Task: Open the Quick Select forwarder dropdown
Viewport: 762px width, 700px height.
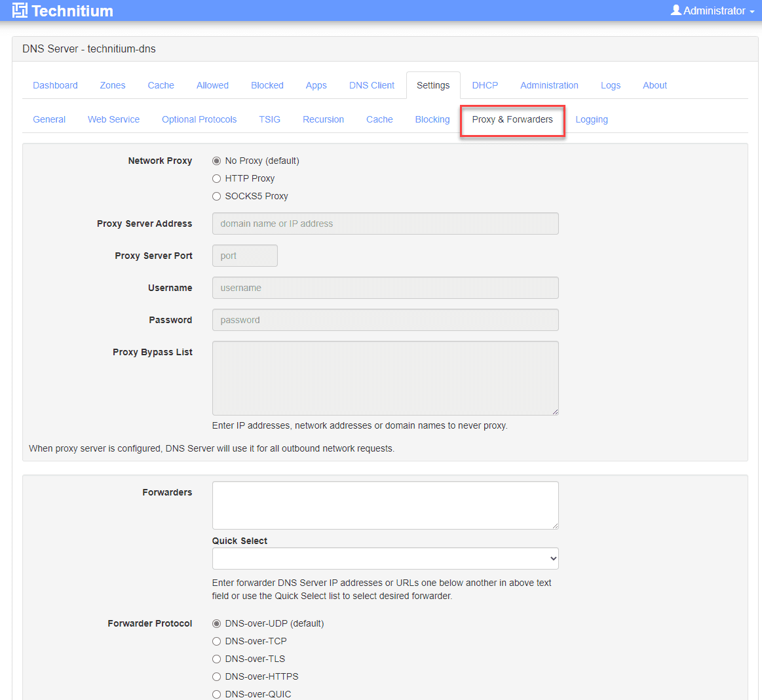Action: click(x=385, y=558)
